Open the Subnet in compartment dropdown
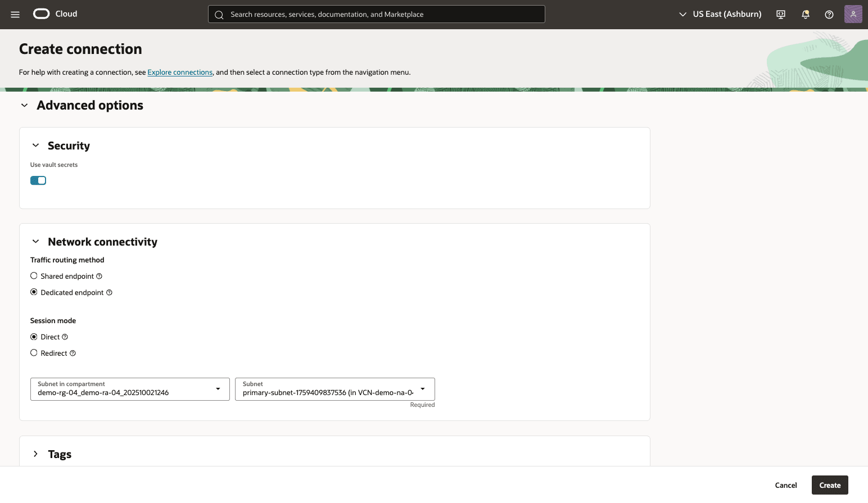 pyautogui.click(x=218, y=389)
